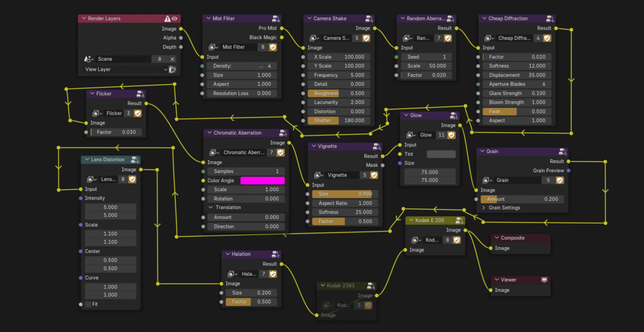Click the Grain Preview output socket
Image resolution: width=644 pixels, height=332 pixels.
[x=568, y=170]
